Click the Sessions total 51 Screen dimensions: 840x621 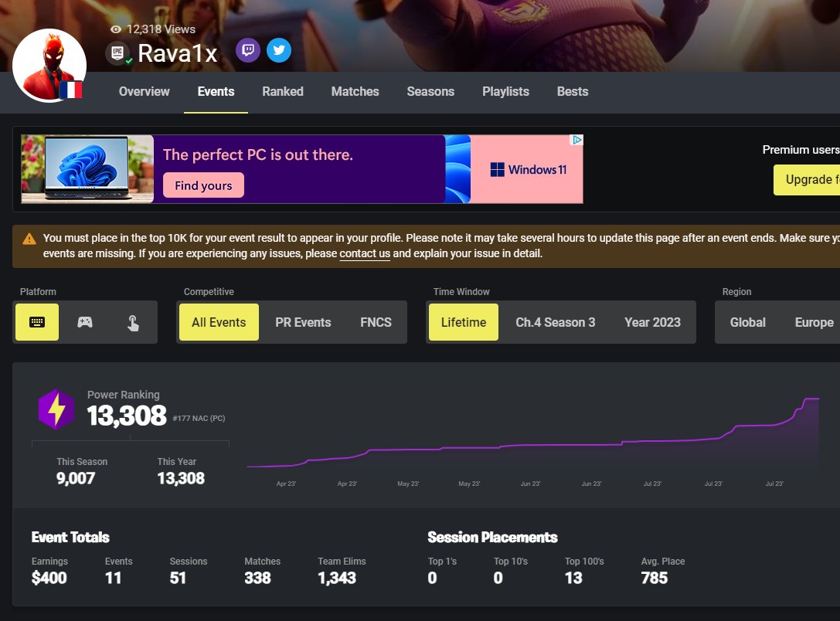click(178, 579)
